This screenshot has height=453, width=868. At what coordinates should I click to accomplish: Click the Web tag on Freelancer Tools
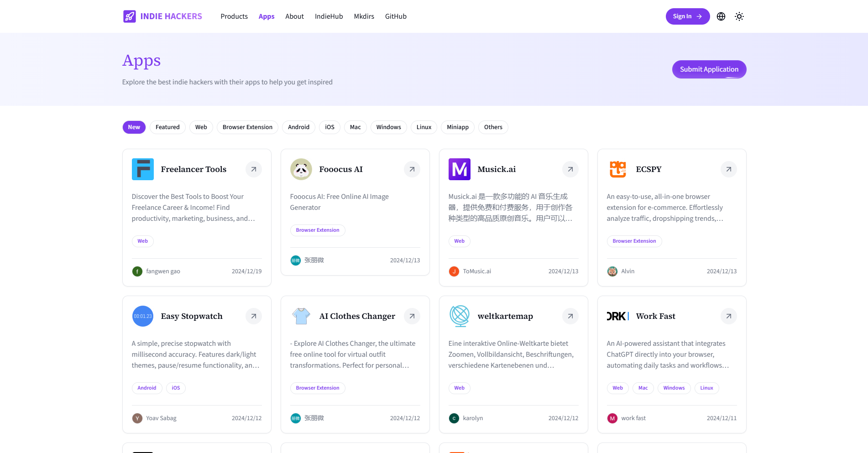click(x=143, y=241)
